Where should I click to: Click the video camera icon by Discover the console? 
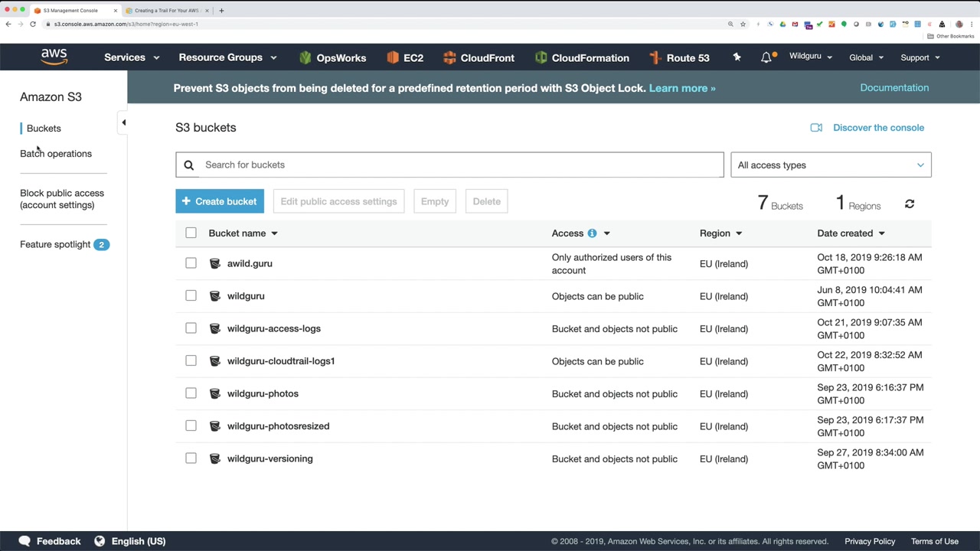(816, 128)
